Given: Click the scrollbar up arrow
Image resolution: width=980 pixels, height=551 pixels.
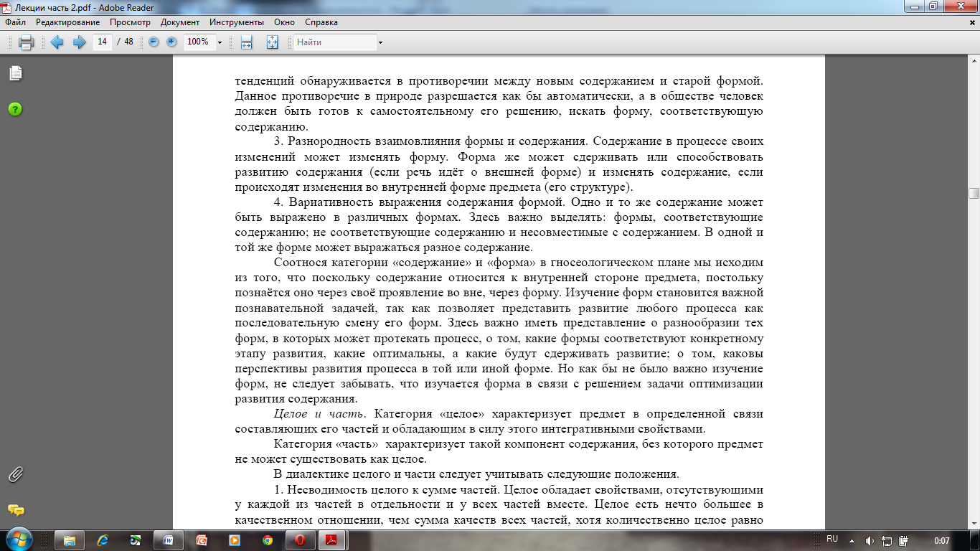Looking at the screenshot, I should pos(974,62).
